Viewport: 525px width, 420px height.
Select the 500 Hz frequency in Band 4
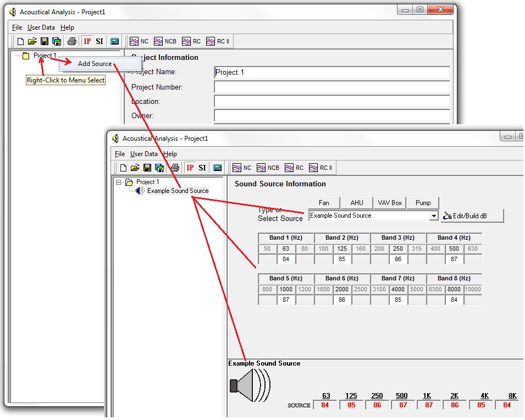coord(454,249)
